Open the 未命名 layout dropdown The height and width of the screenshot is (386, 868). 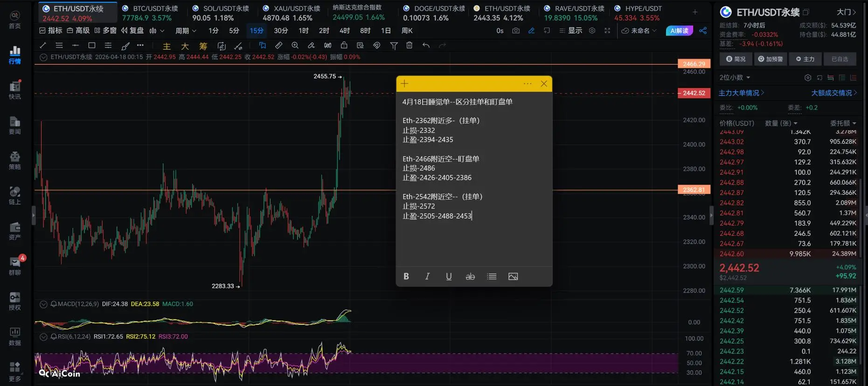pos(639,31)
